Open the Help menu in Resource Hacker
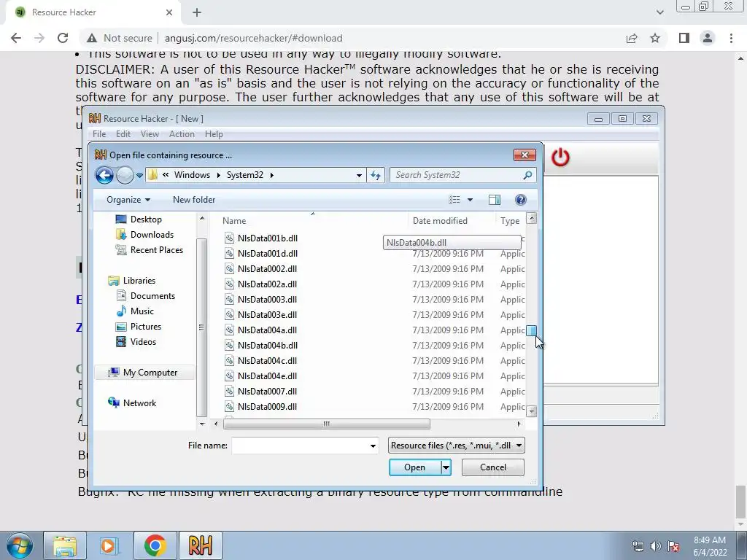 click(214, 134)
